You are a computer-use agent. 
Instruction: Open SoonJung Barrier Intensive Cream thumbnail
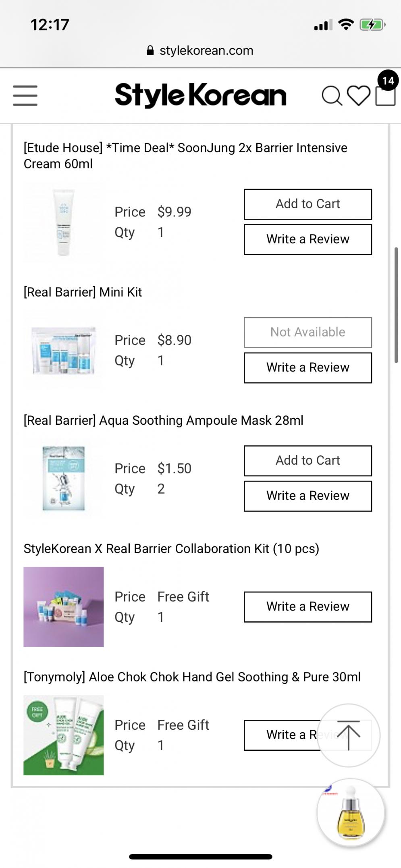[64, 222]
